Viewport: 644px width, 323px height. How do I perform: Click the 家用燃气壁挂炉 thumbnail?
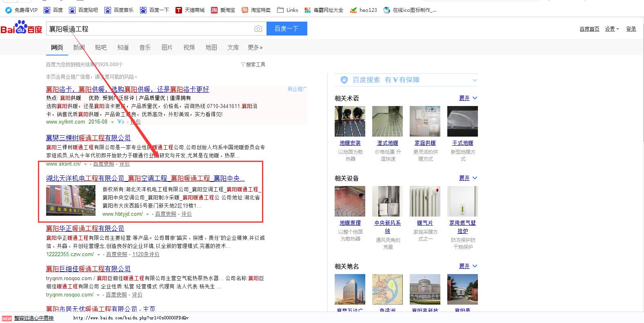click(462, 201)
